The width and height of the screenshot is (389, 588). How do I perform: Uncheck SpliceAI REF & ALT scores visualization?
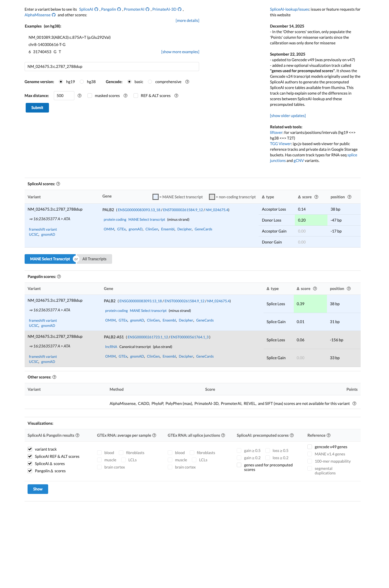30,457
